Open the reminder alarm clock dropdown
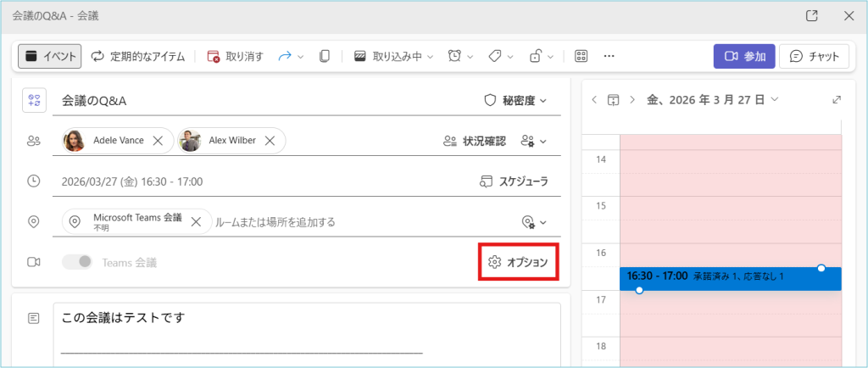Screen dimensions: 868x368 click(461, 57)
